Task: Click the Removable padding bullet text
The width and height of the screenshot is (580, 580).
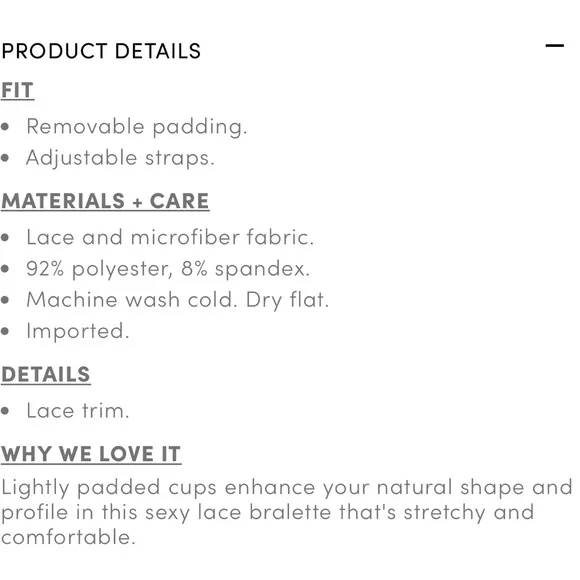Action: pos(136,127)
